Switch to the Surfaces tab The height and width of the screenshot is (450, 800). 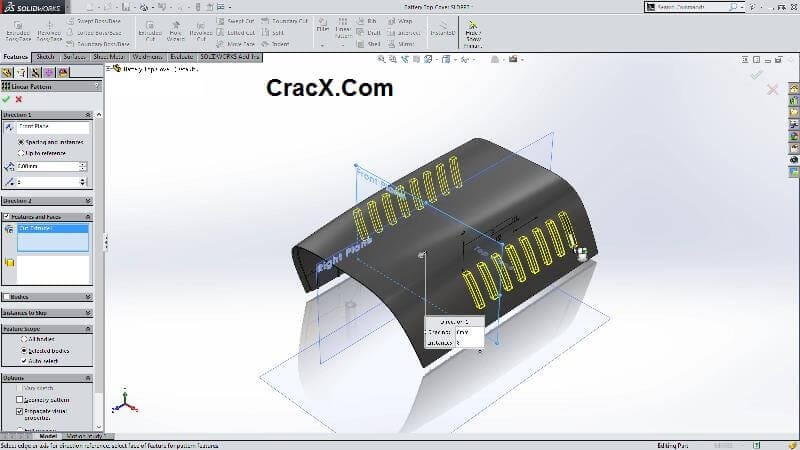pyautogui.click(x=74, y=57)
